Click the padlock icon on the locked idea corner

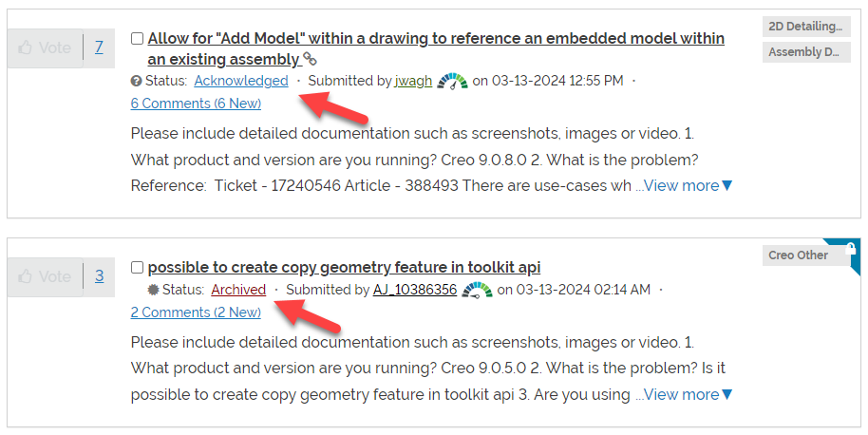click(x=850, y=249)
